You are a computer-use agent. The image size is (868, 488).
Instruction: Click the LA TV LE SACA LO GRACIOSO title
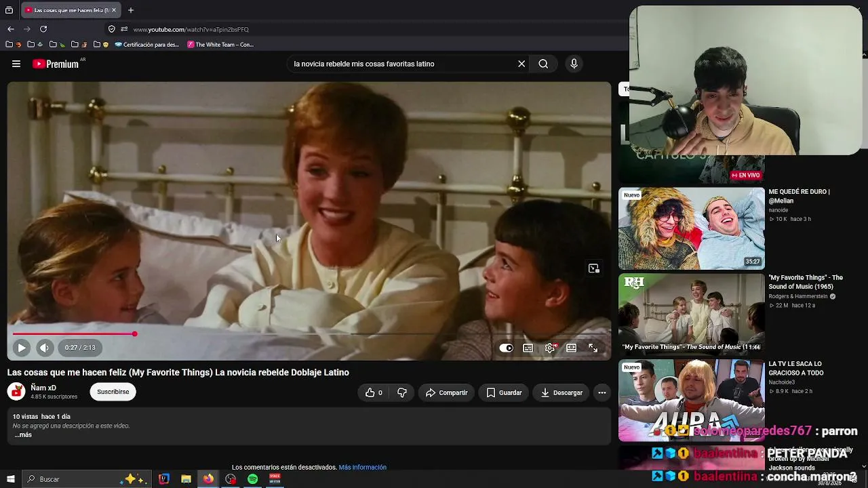[x=796, y=368]
